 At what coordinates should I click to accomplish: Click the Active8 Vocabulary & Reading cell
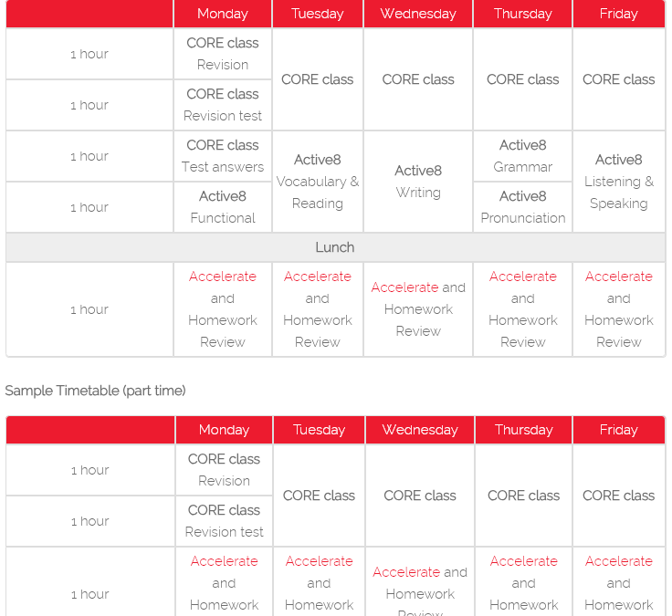(318, 182)
